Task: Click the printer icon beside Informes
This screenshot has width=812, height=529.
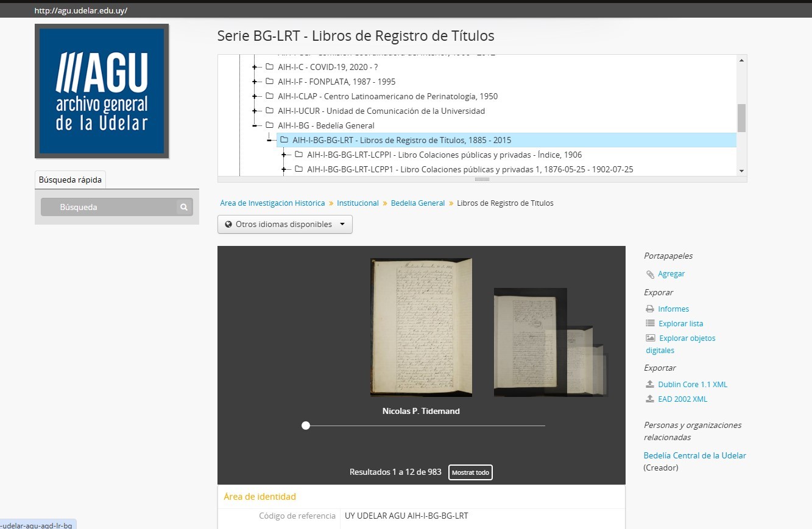Action: pyautogui.click(x=650, y=309)
